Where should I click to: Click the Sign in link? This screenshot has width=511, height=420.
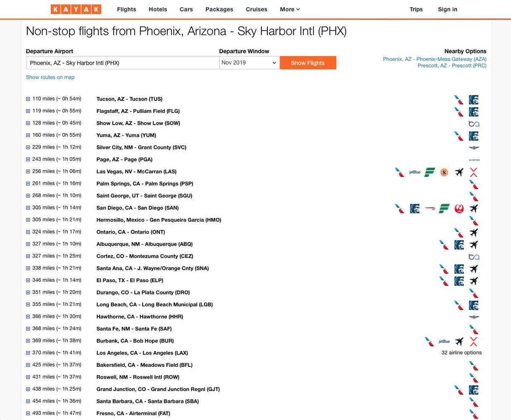(x=448, y=9)
